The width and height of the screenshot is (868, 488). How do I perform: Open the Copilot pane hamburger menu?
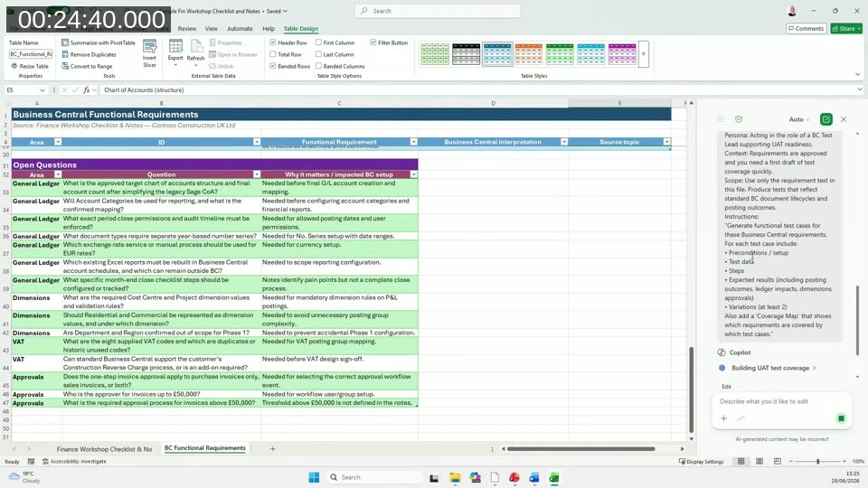(721, 119)
